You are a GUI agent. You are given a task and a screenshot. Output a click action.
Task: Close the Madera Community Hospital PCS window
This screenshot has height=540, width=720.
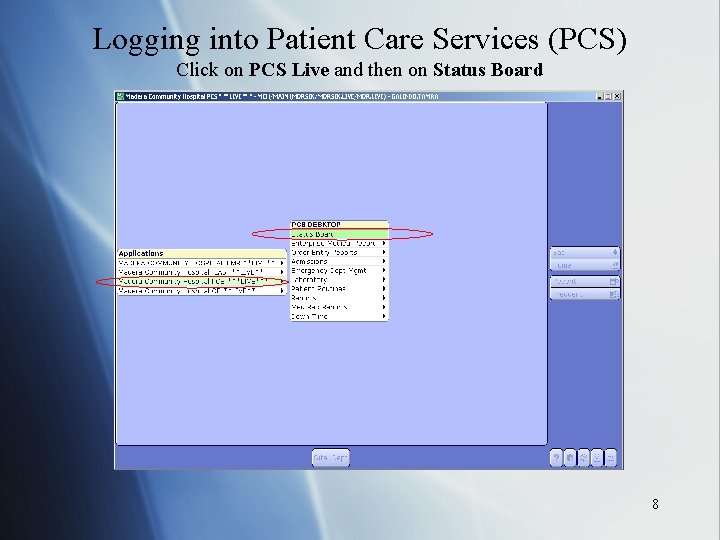coord(617,96)
